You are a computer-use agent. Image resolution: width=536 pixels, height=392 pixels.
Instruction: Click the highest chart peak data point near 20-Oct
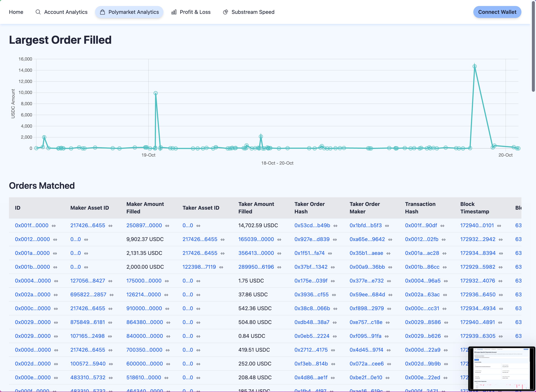[474, 67]
